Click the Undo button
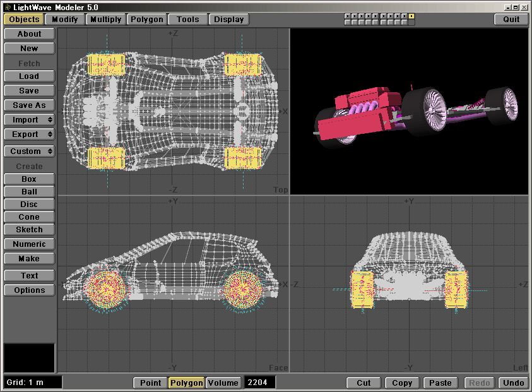 513,383
